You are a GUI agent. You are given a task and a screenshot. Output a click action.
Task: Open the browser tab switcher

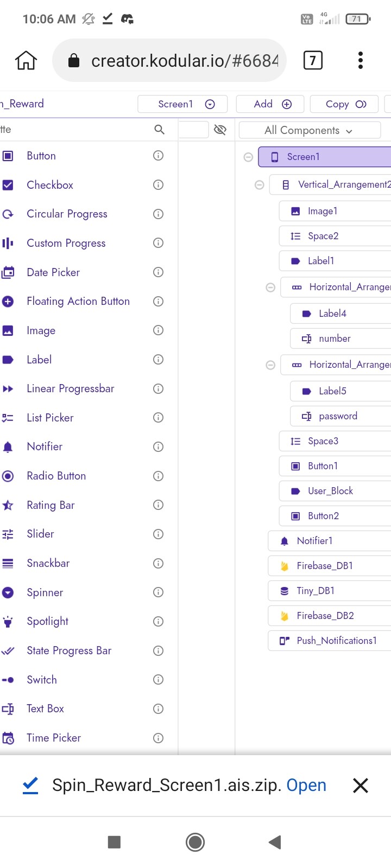pos(312,60)
